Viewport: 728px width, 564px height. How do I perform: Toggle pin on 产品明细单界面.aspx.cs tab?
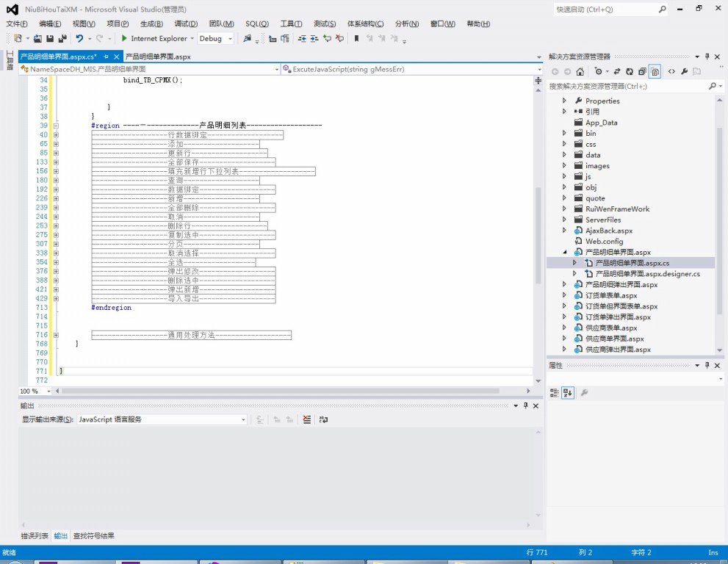(x=106, y=57)
